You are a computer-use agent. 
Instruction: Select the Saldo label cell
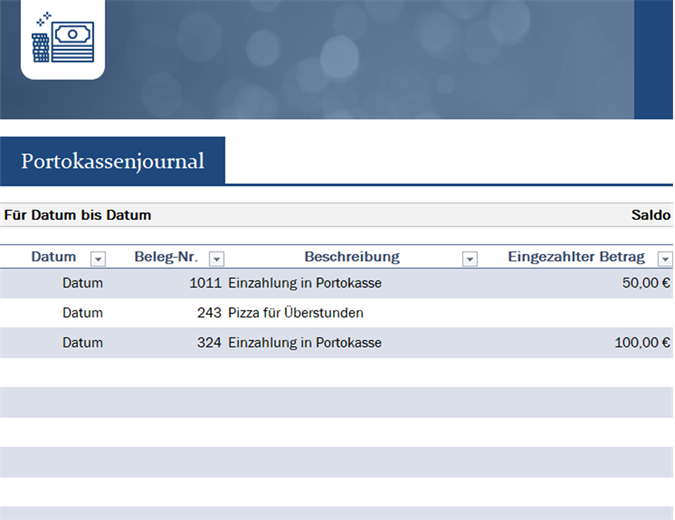[x=650, y=215]
